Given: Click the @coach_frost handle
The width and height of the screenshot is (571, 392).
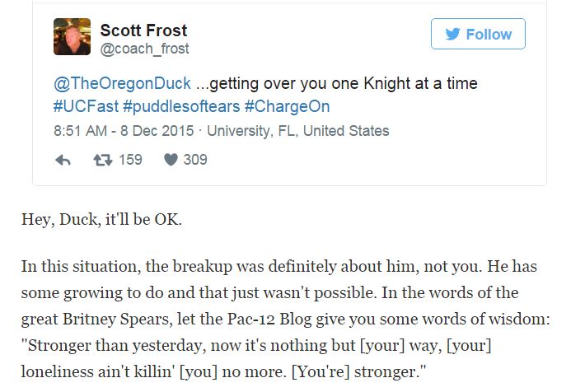Looking at the screenshot, I should (144, 49).
